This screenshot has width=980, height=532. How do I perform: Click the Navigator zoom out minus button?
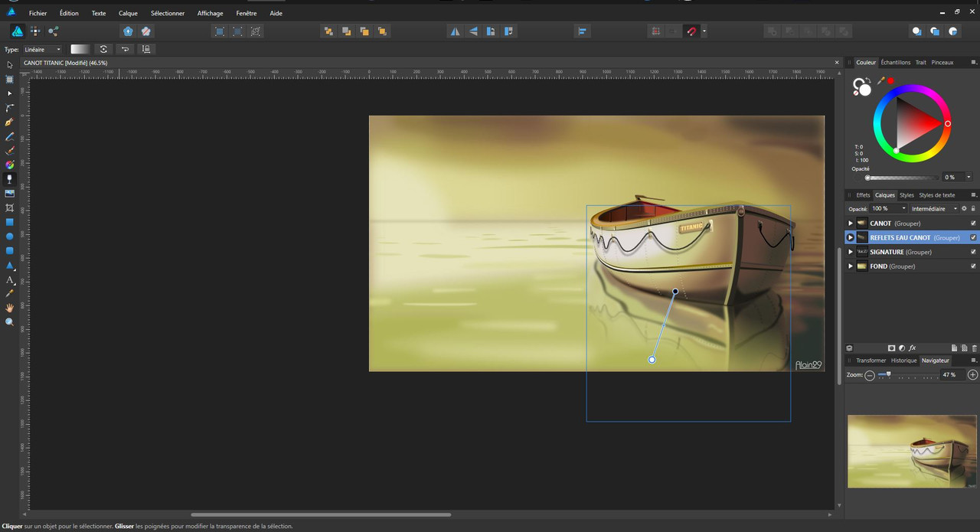click(870, 375)
